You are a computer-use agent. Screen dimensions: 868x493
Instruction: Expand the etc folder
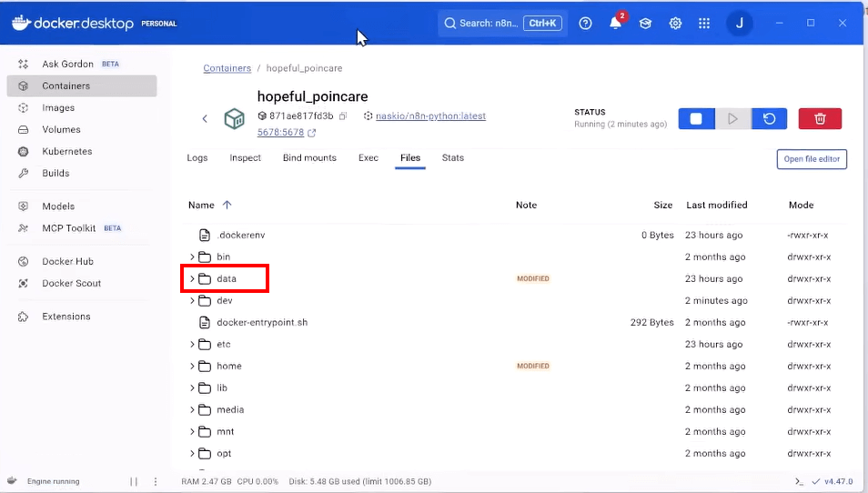point(192,344)
